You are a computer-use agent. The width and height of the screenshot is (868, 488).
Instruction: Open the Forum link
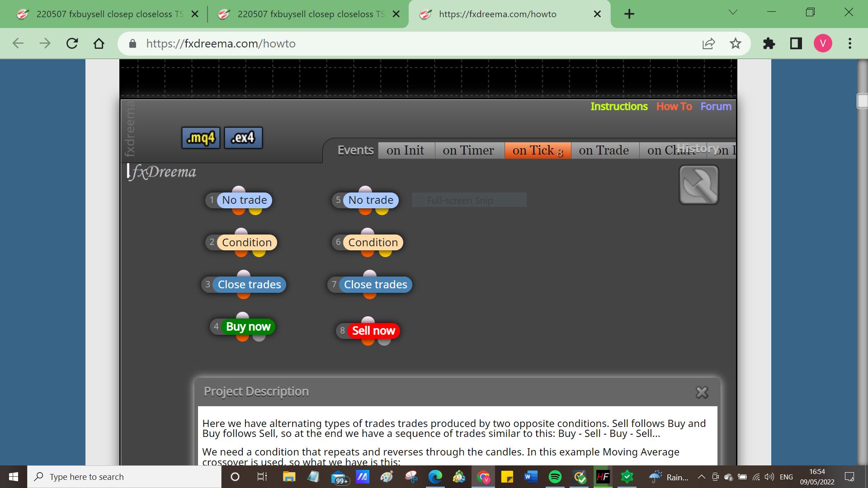point(716,107)
